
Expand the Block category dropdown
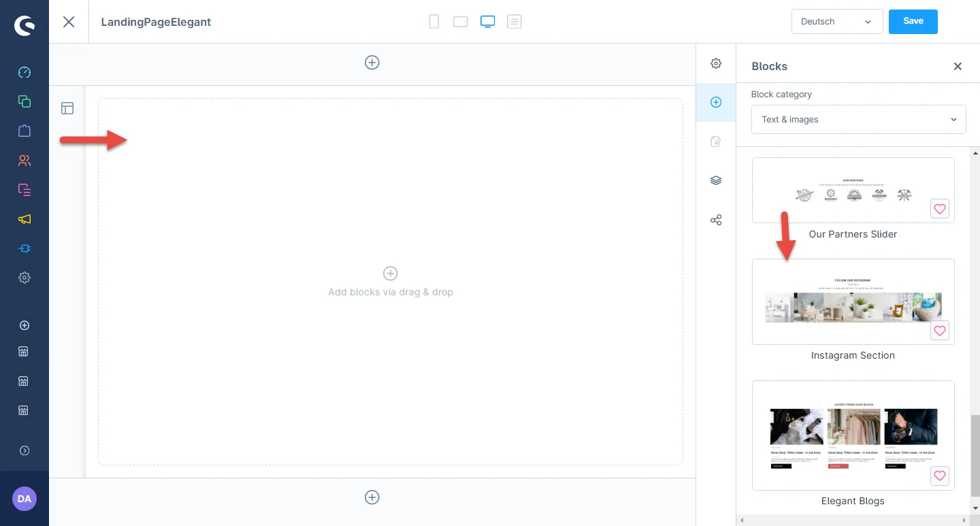[x=858, y=120]
